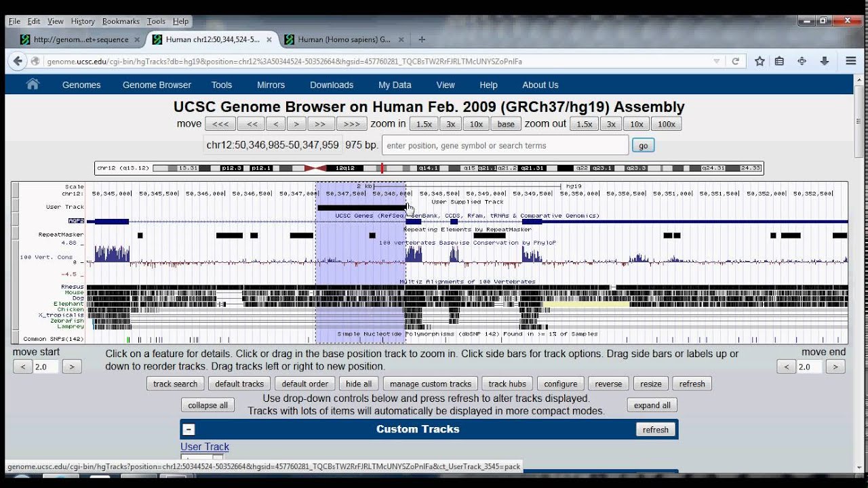This screenshot has height=488, width=868.
Task: Close the 'genom...et+sequence' tab
Action: coord(136,39)
